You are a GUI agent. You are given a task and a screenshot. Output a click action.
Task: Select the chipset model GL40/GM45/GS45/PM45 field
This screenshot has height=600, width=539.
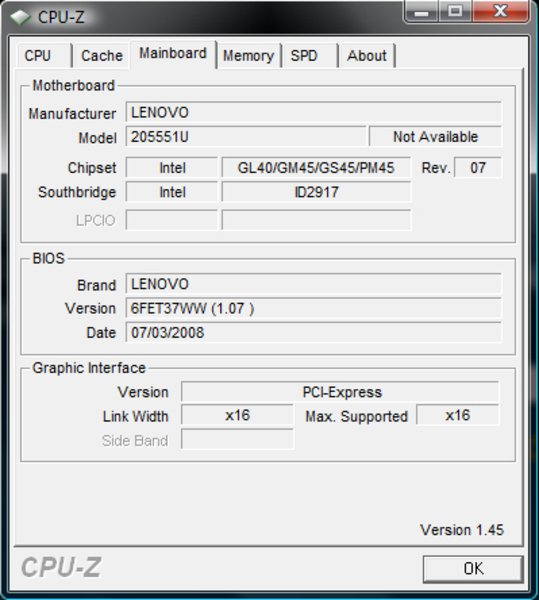tap(316, 168)
